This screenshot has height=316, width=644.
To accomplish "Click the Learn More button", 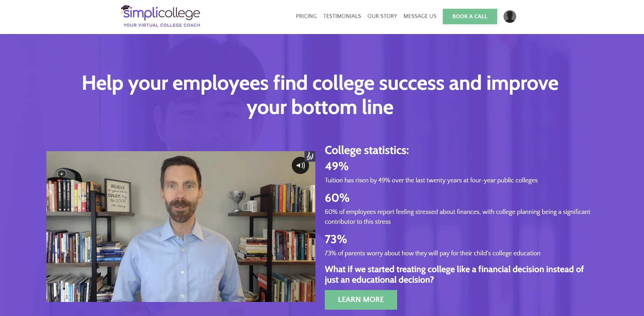I will click(x=361, y=300).
